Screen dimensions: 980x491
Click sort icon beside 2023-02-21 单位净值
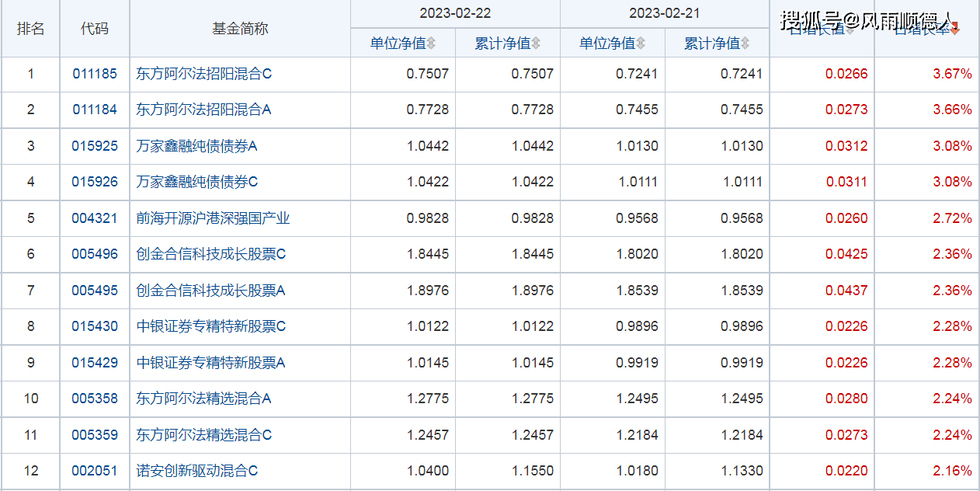[640, 44]
